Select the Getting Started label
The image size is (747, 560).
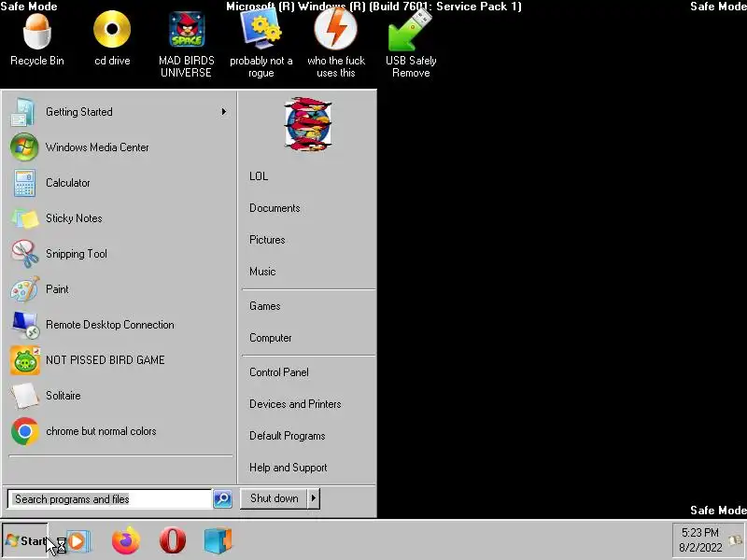point(79,112)
